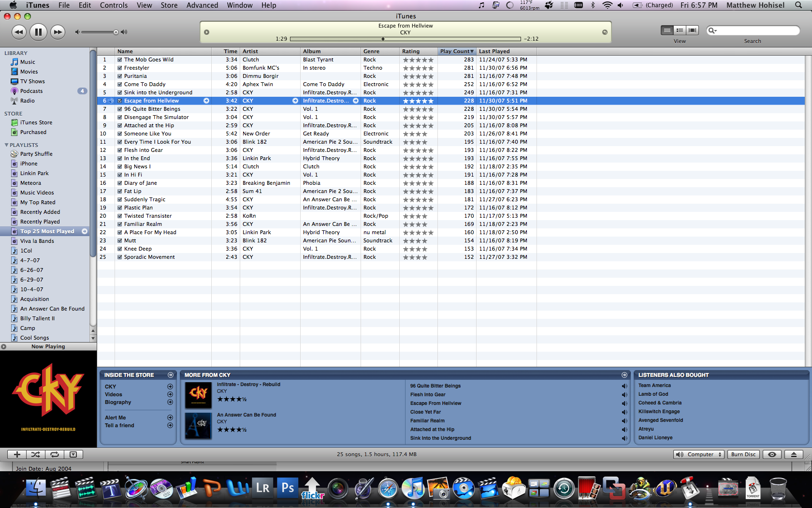The image size is (812, 508).
Task: Click the add new playlist plus button
Action: pyautogui.click(x=17, y=454)
